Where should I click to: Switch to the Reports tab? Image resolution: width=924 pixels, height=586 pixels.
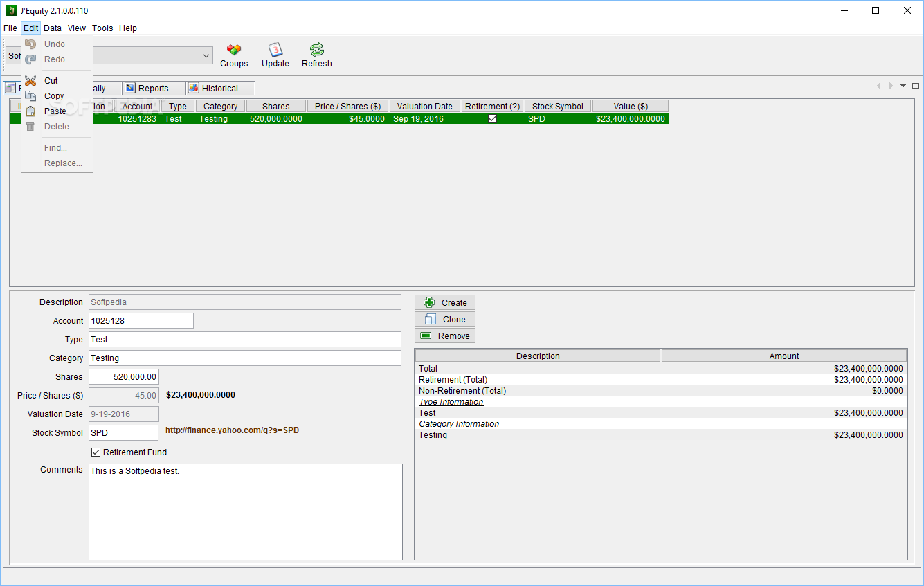point(154,89)
